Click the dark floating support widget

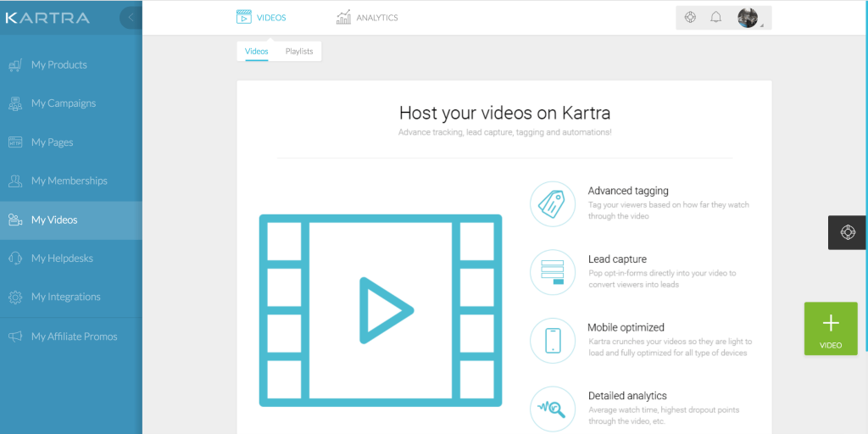(847, 232)
